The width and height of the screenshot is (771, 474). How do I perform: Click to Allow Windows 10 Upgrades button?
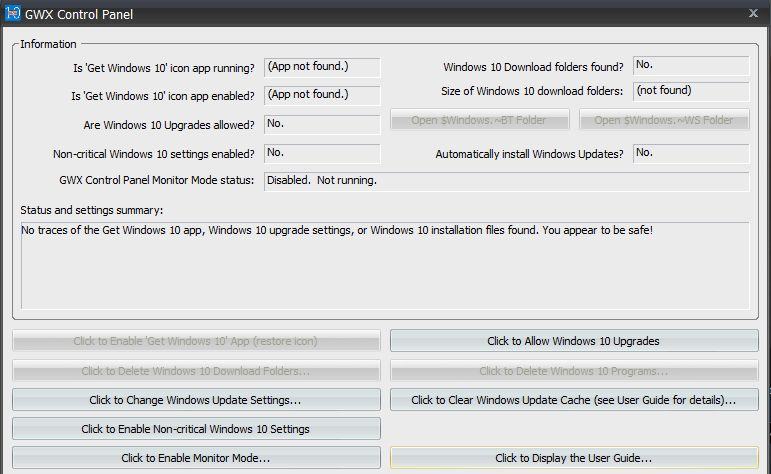(574, 341)
